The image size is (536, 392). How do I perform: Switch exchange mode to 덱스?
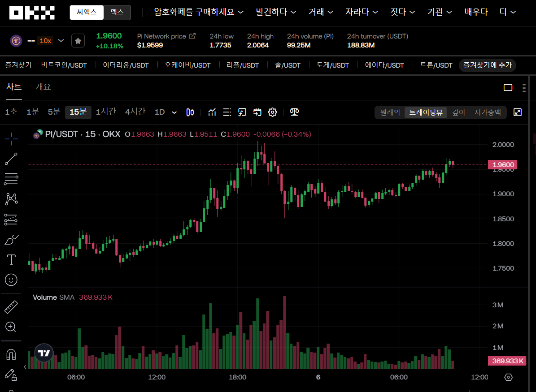click(117, 13)
